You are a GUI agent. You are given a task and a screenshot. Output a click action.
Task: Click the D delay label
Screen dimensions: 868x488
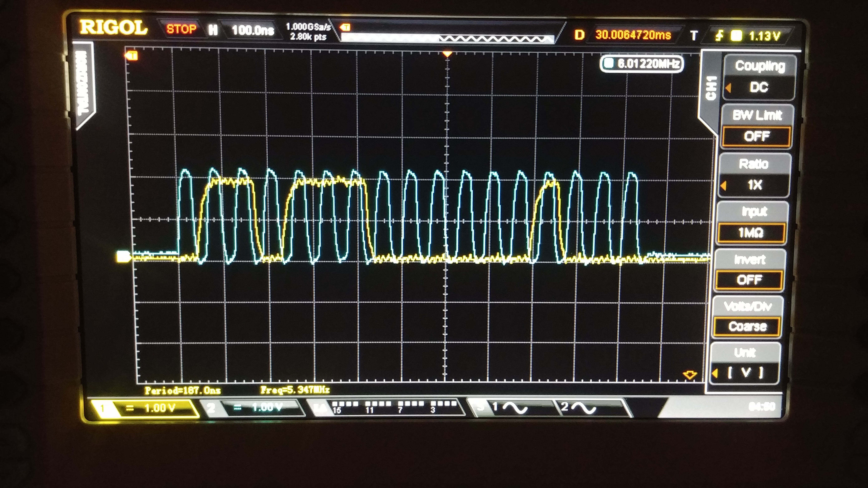point(579,35)
